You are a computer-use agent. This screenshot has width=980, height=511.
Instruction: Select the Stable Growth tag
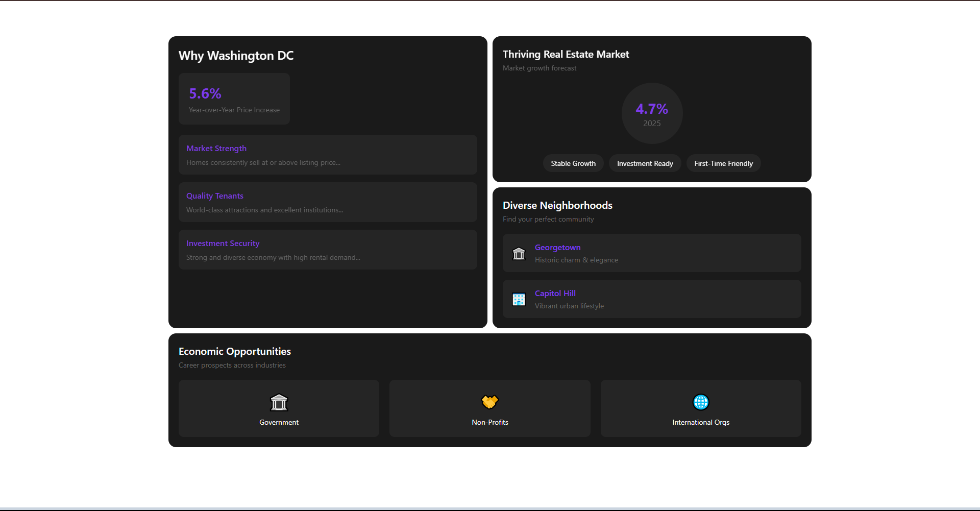[573, 163]
